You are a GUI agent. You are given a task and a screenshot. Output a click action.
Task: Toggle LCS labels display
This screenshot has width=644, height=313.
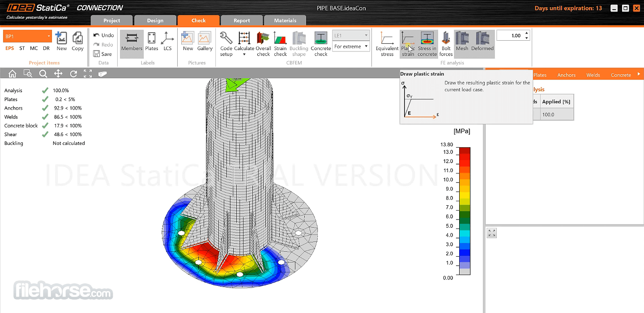click(x=167, y=42)
